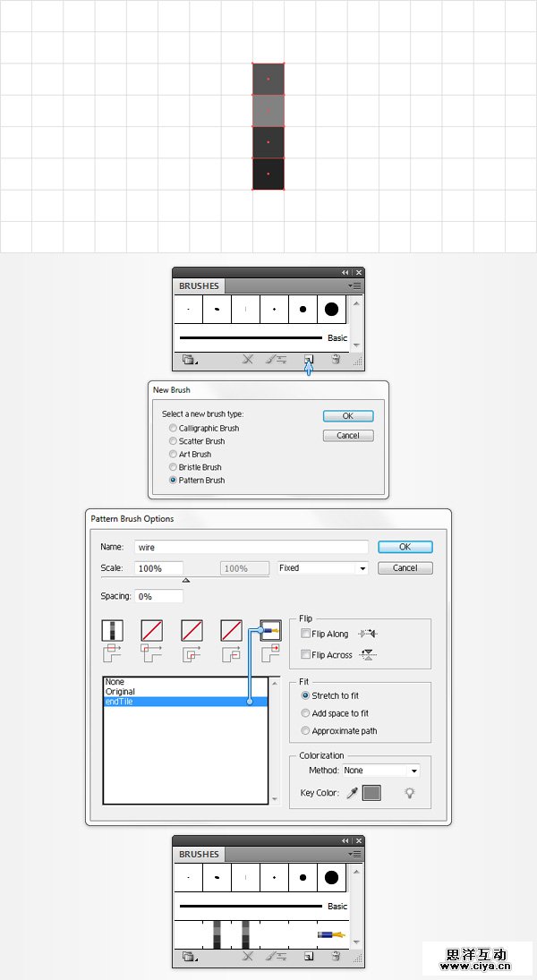Select the Calligraphic Brush radio option
The height and width of the screenshot is (980, 537).
click(x=174, y=428)
